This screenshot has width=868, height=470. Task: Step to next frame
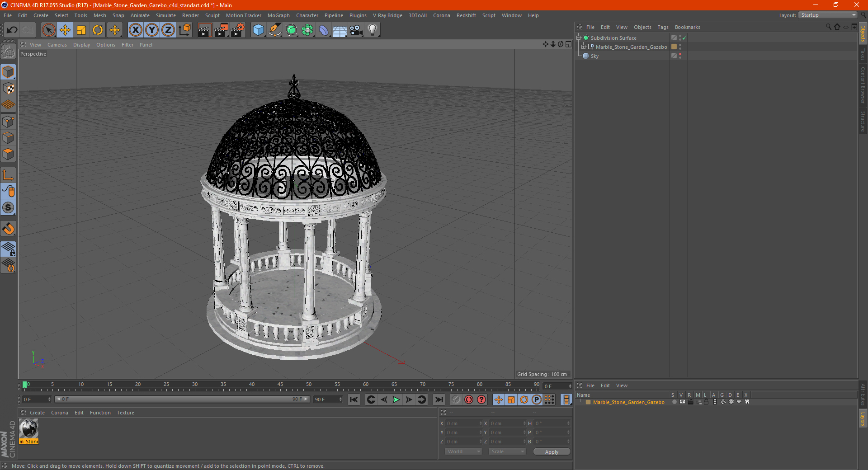[409, 399]
